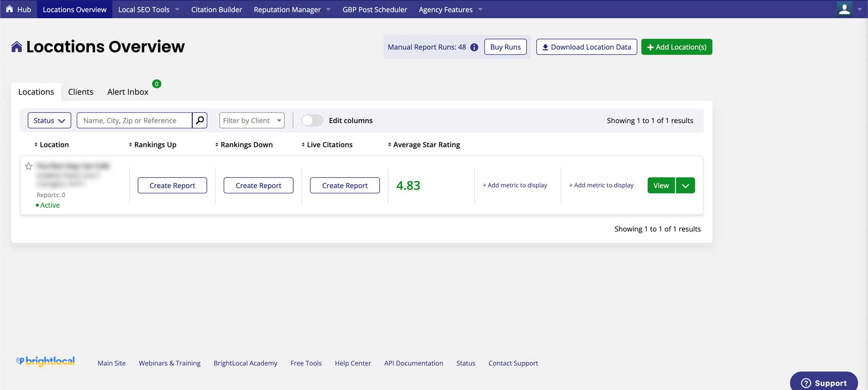Viewport: 868px width, 390px height.
Task: Click the Hub home icon
Action: (x=9, y=9)
